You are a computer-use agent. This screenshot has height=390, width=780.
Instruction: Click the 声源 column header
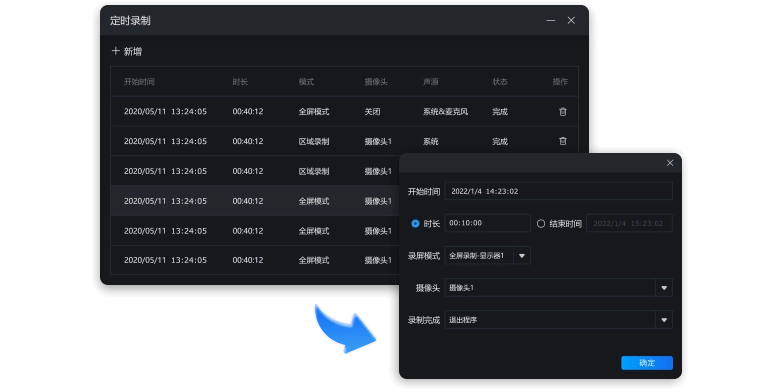431,82
